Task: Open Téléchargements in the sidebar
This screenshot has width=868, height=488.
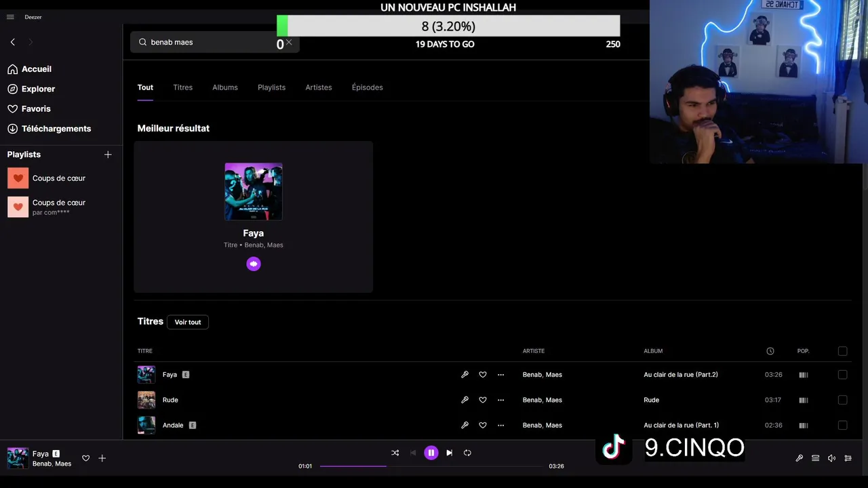Action: (x=49, y=129)
